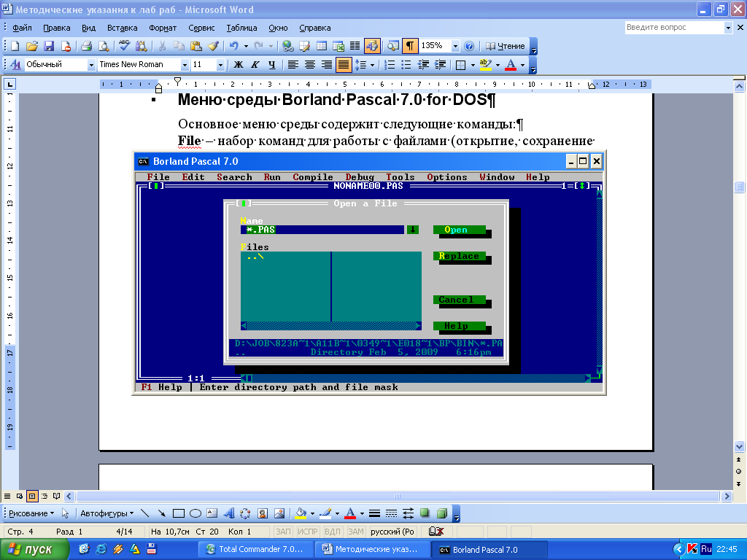Switch to Total Commander taskbar button
This screenshot has height=560, width=747.
pyautogui.click(x=255, y=550)
